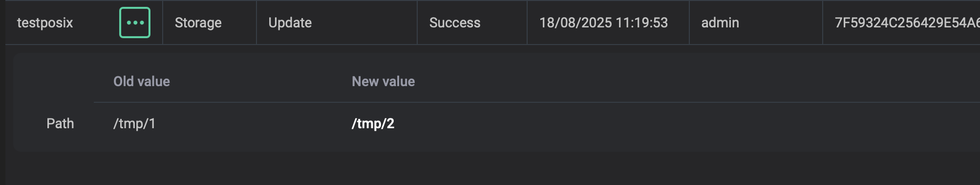Select the testposix row name
980x185 pixels.
point(45,23)
